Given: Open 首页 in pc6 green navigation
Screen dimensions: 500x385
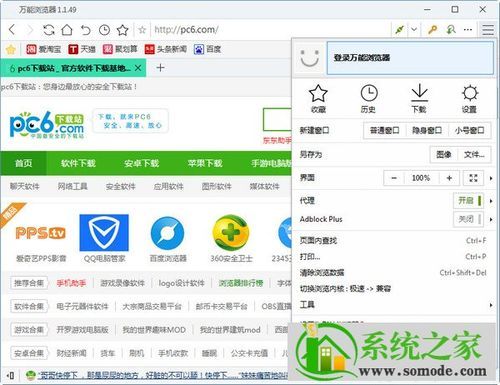Looking at the screenshot, I should 24,163.
